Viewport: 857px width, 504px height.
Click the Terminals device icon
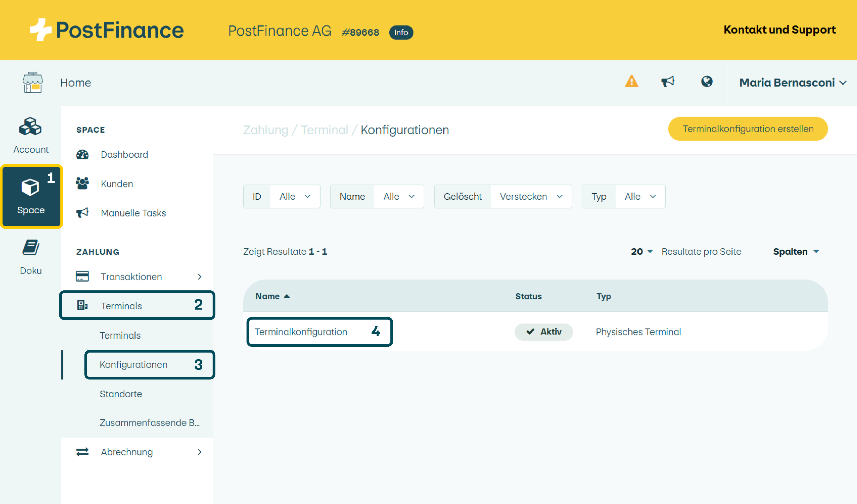pyautogui.click(x=82, y=305)
